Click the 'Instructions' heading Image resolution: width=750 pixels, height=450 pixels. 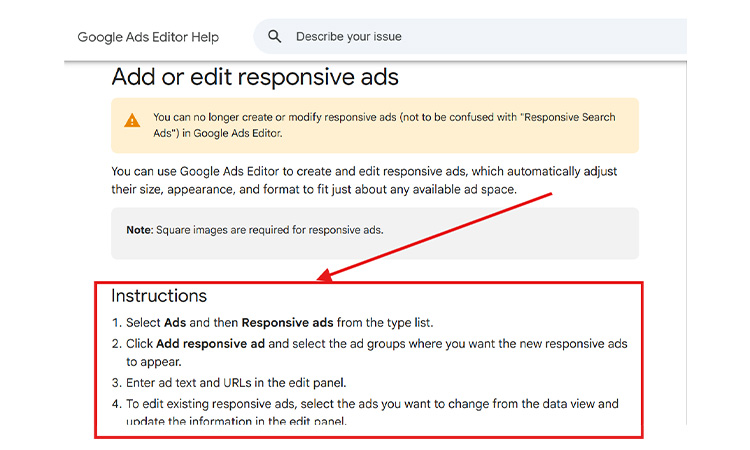coord(159,296)
